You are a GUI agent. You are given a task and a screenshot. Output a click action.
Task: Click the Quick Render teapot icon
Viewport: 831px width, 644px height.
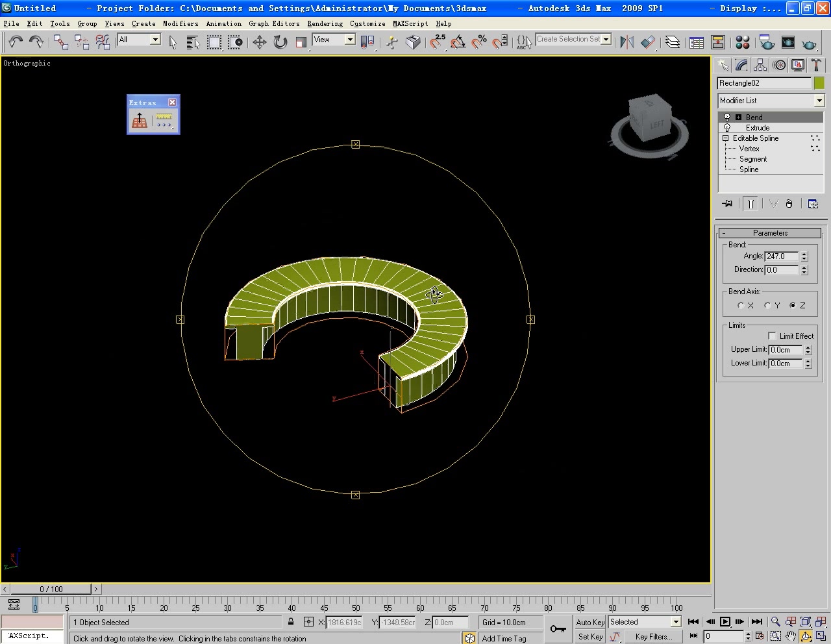[x=809, y=43]
